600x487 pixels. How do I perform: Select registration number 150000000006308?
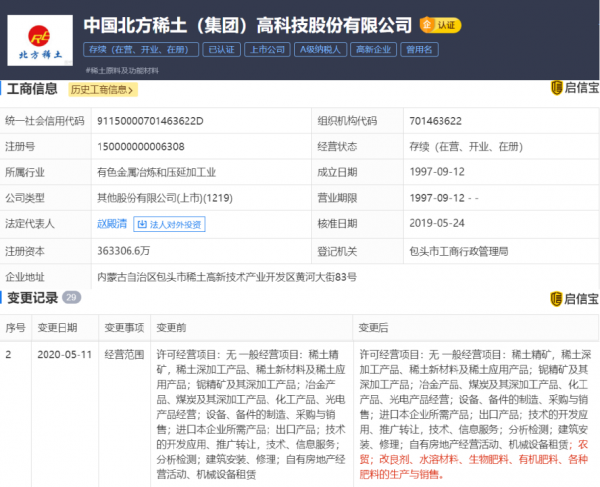click(x=141, y=147)
